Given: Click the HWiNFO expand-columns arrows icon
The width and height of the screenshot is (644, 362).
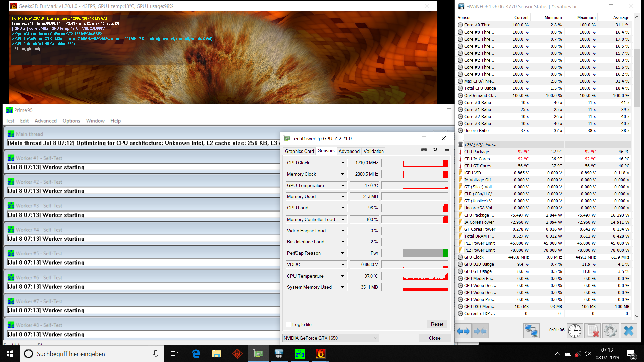Looking at the screenshot, I should coord(463,331).
